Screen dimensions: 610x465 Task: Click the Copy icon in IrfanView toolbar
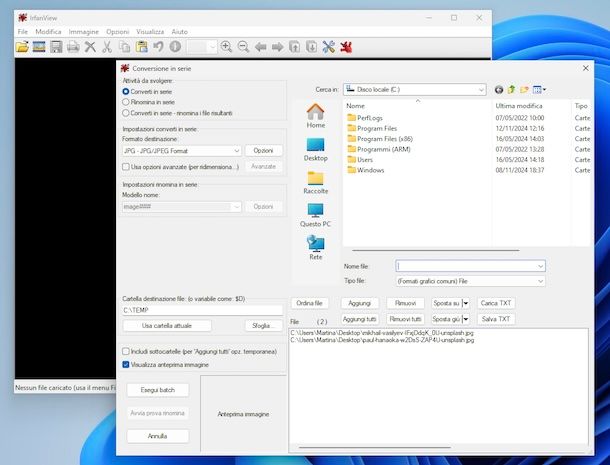(124, 47)
